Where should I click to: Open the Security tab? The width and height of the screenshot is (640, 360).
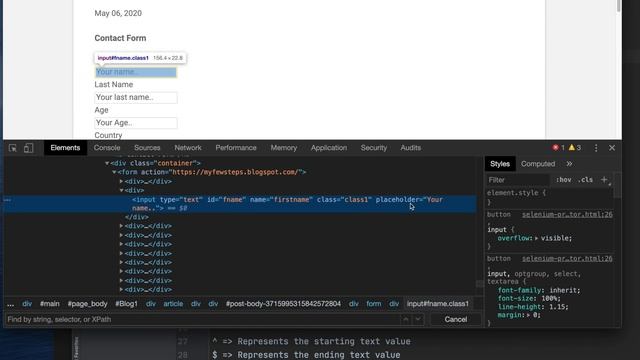click(373, 148)
